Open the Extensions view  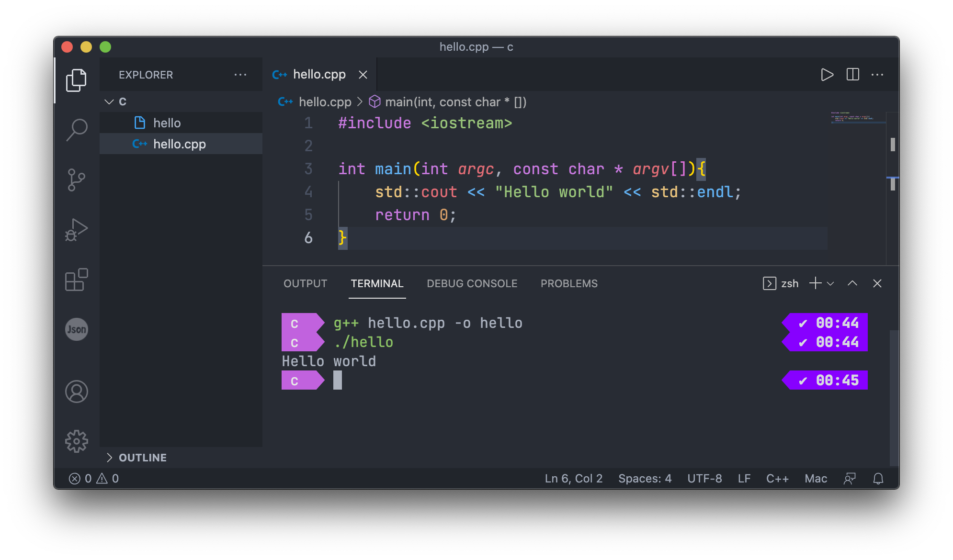77,280
